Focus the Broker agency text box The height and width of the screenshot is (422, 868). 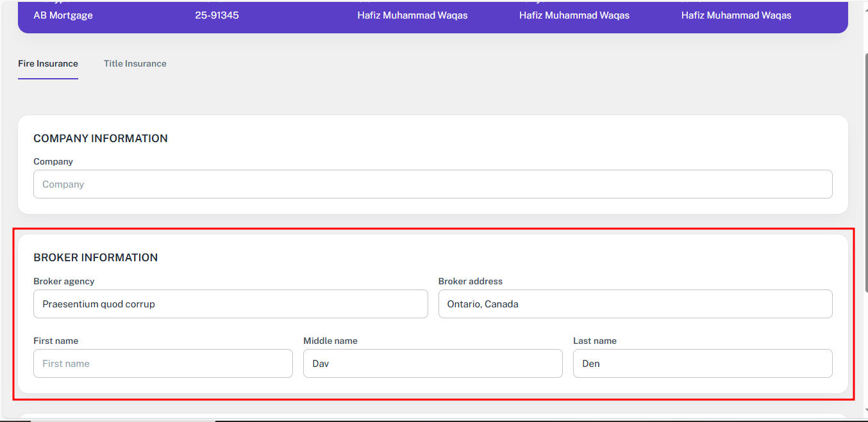230,304
